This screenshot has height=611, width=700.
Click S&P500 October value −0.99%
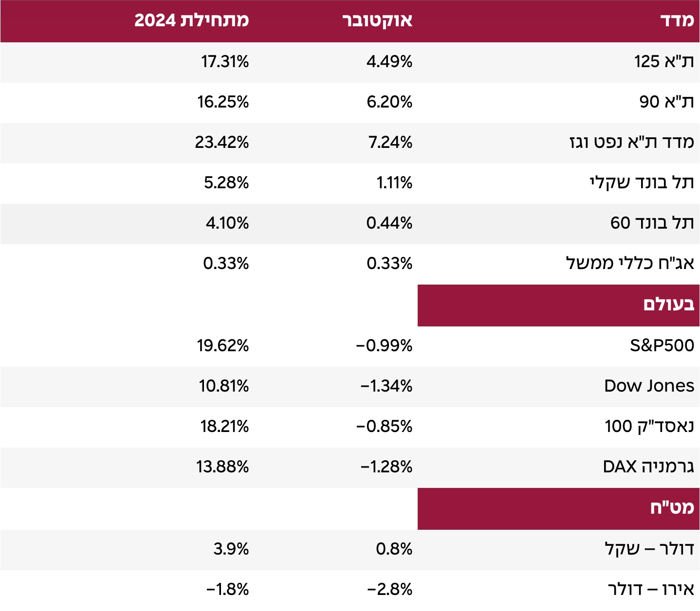pos(384,346)
